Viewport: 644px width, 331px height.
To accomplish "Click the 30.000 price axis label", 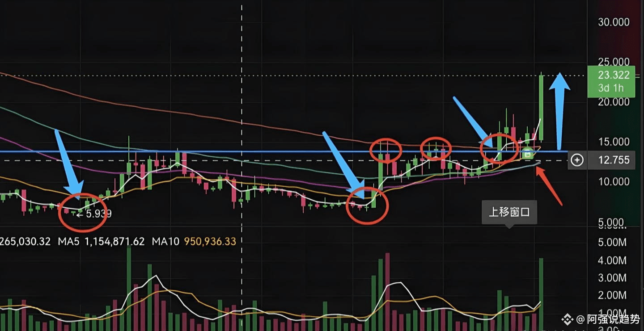I will click(614, 22).
